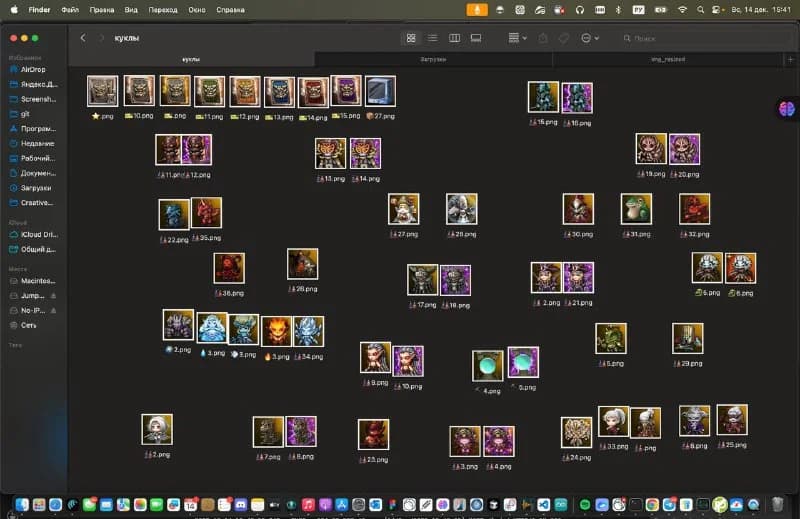Switch to gallery view in Finder toolbar
The height and width of the screenshot is (519, 800).
(x=476, y=38)
